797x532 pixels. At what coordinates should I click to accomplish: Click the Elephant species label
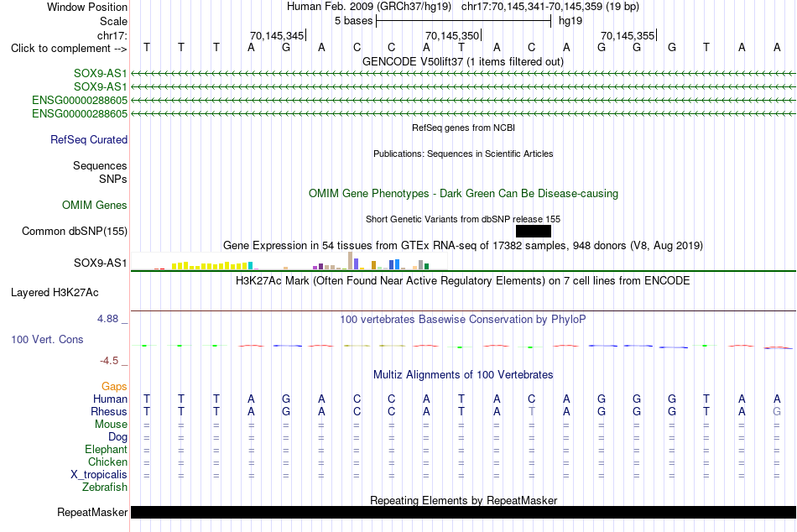[107, 449]
